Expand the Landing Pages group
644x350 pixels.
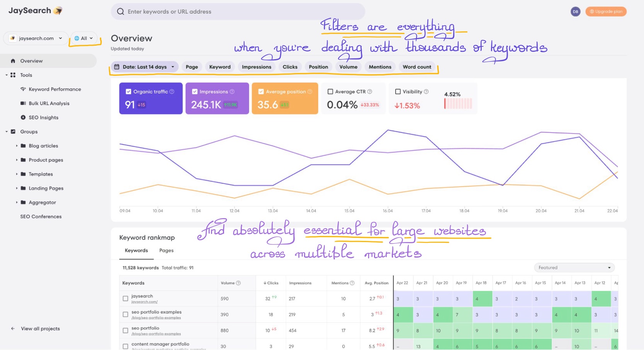(x=17, y=188)
